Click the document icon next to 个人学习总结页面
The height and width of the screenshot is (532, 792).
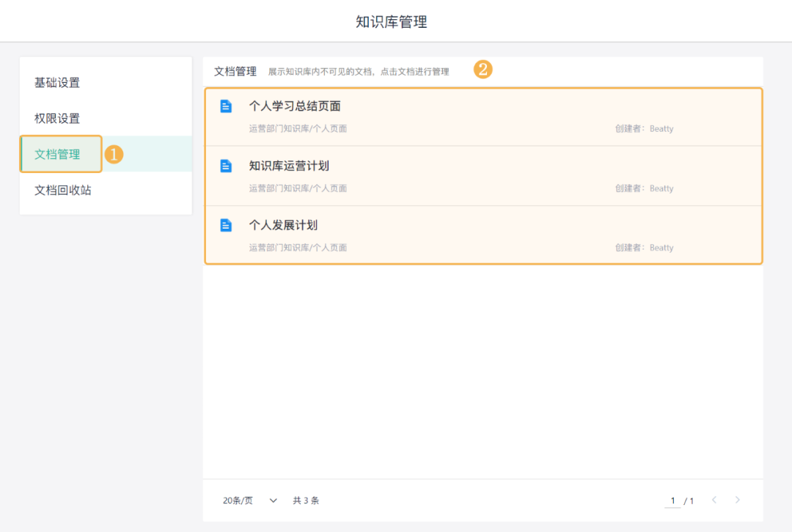tap(225, 106)
